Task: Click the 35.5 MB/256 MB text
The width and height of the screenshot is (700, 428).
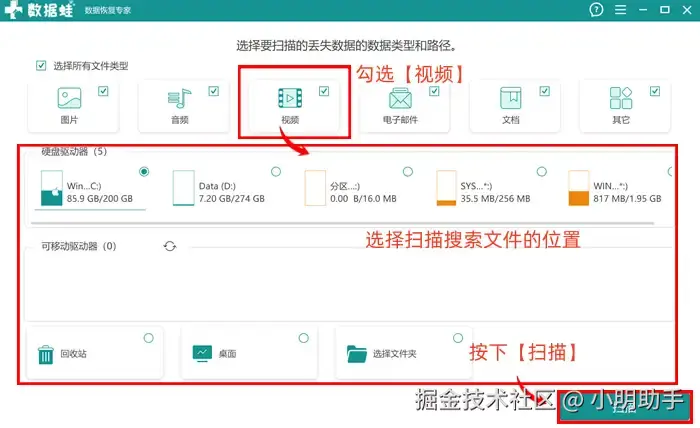Action: (495, 199)
